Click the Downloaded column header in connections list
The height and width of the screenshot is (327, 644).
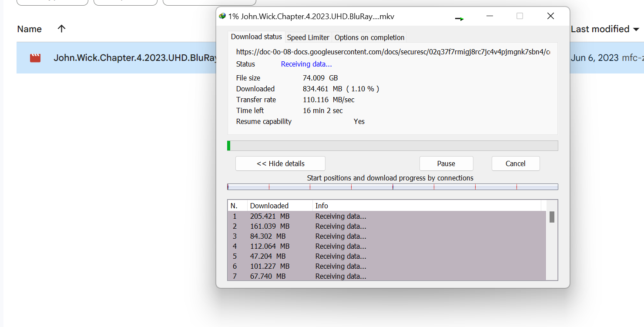(x=280, y=206)
